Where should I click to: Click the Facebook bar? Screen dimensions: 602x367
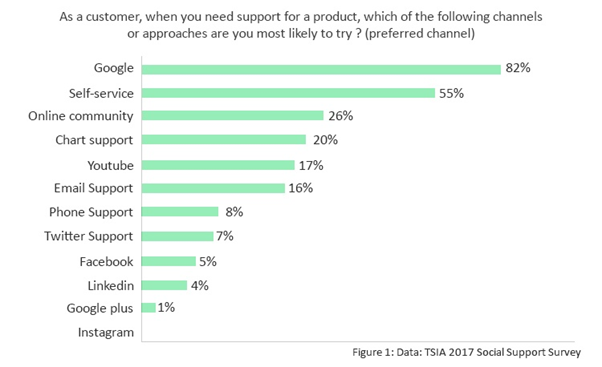pyautogui.click(x=169, y=261)
